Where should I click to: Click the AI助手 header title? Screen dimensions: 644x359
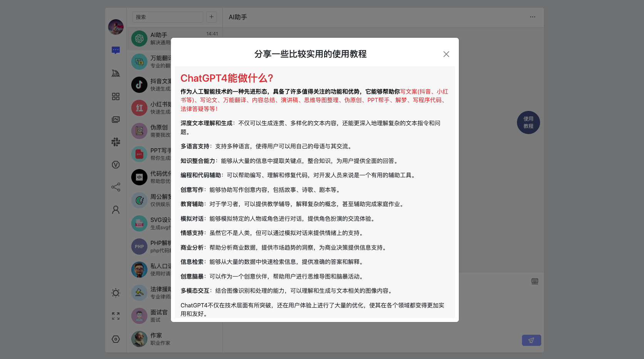(x=238, y=17)
